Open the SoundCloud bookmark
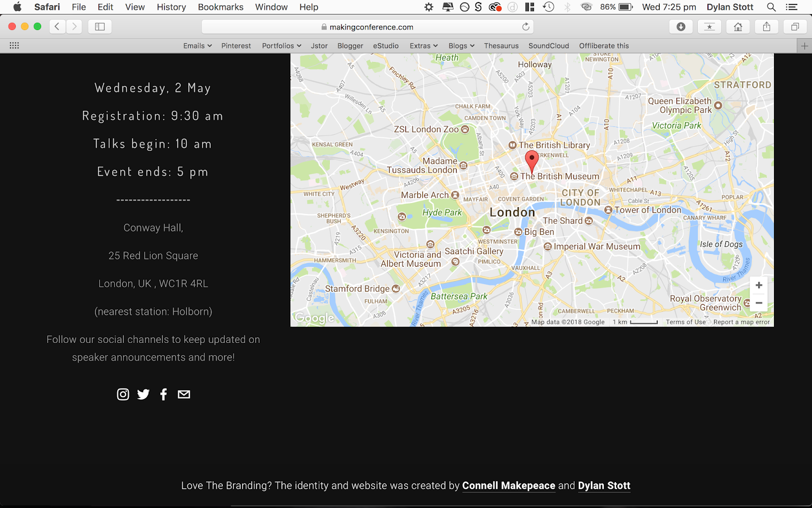 [549, 46]
